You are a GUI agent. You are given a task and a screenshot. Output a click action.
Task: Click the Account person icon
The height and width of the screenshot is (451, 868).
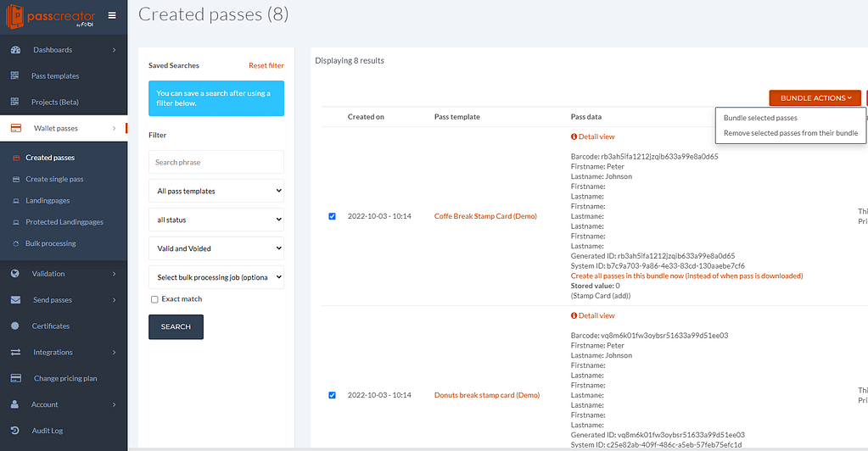(14, 404)
